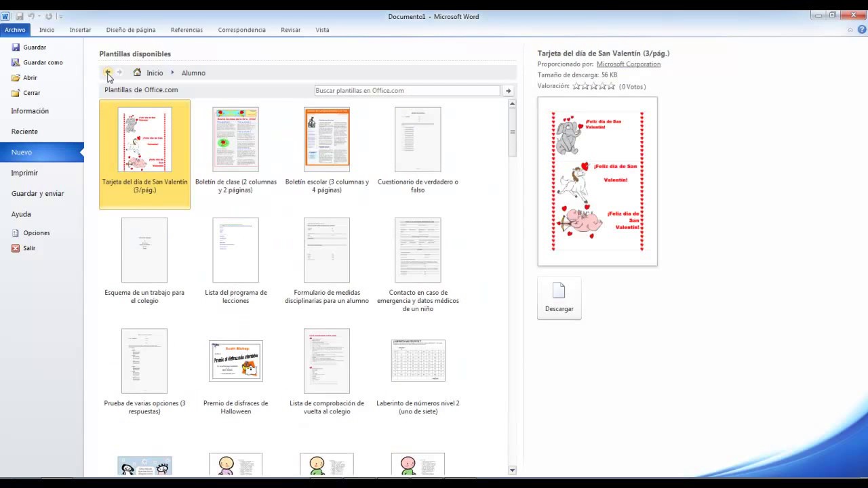Open the undo history dropdown arrow
The height and width of the screenshot is (488, 868).
point(39,16)
